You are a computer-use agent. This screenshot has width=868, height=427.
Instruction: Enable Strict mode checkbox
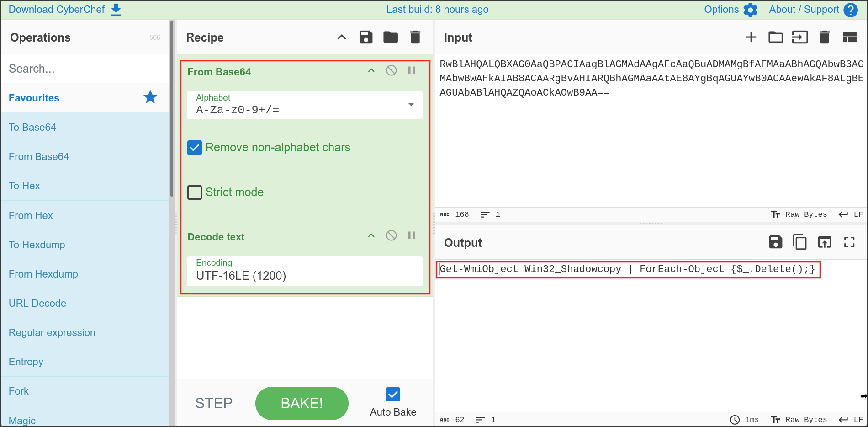point(195,192)
